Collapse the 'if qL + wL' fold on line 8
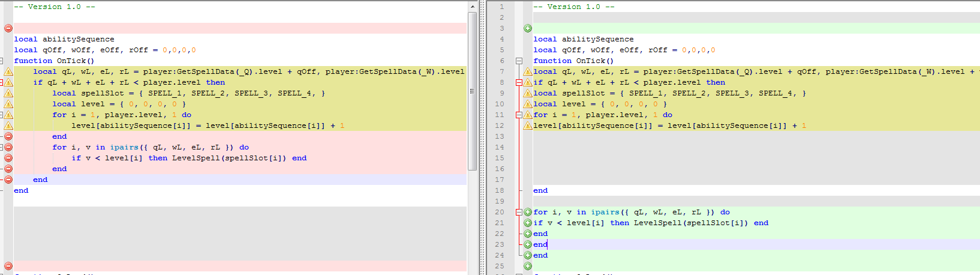 [x=519, y=82]
